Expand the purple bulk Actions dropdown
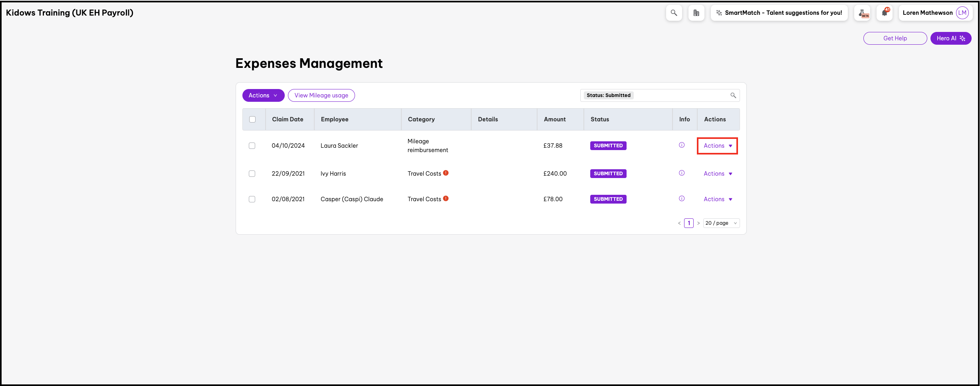Image resolution: width=980 pixels, height=386 pixels. point(263,95)
